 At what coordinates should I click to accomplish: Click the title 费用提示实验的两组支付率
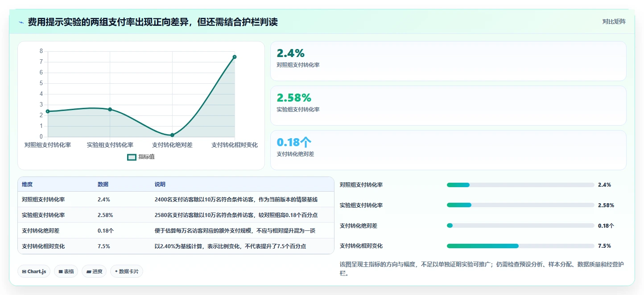tap(153, 22)
